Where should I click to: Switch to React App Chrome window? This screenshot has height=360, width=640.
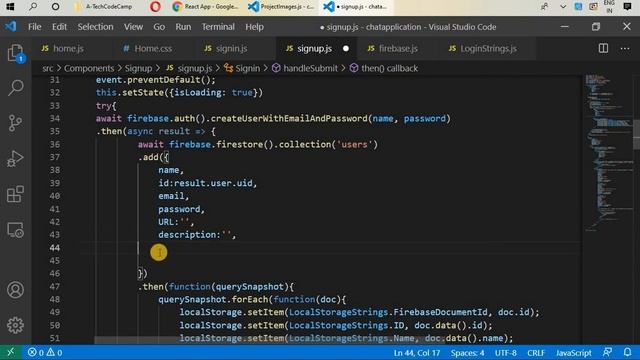point(206,7)
